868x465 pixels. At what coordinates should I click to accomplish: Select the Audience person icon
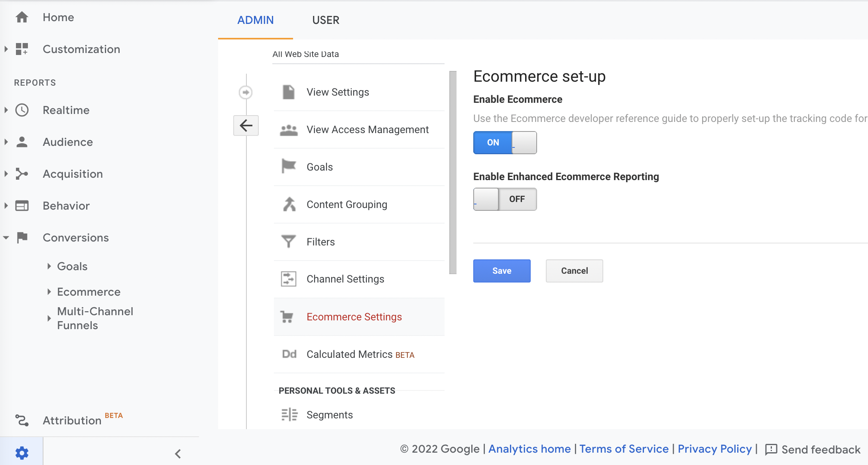[x=22, y=142]
